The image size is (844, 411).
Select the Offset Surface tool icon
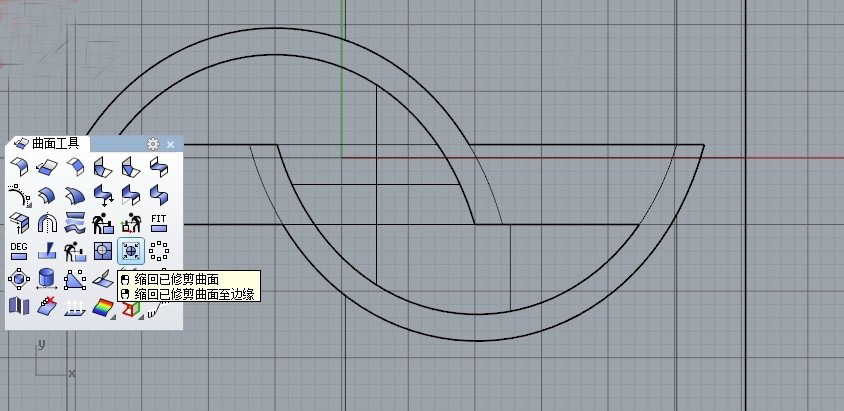[47, 194]
